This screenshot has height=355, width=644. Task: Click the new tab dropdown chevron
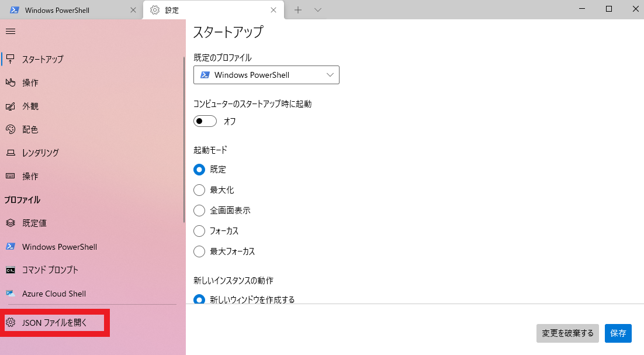(x=317, y=10)
